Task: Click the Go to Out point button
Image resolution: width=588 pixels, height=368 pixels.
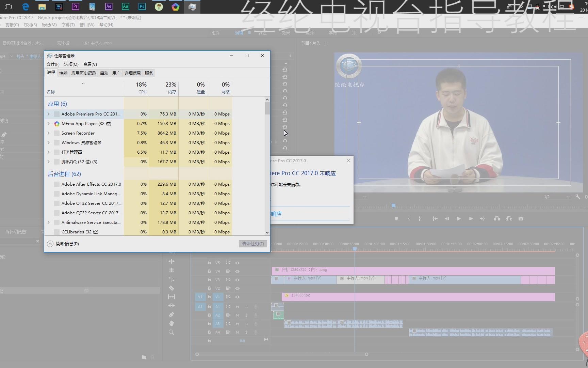Action: [x=482, y=219]
